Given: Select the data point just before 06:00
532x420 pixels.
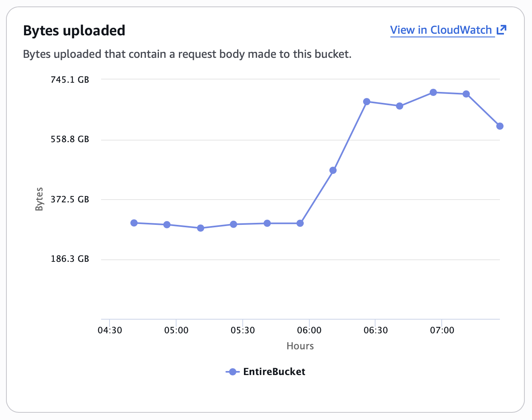Looking at the screenshot, I should (x=300, y=223).
